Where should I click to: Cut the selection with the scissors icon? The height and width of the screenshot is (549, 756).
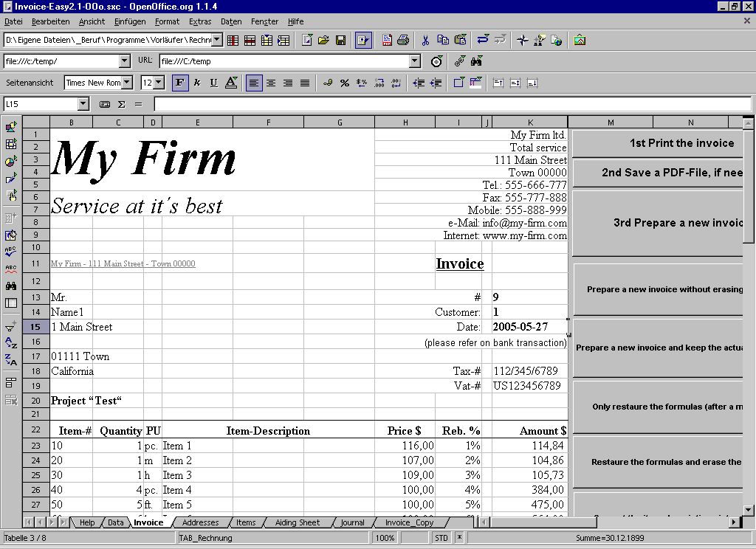coord(425,41)
